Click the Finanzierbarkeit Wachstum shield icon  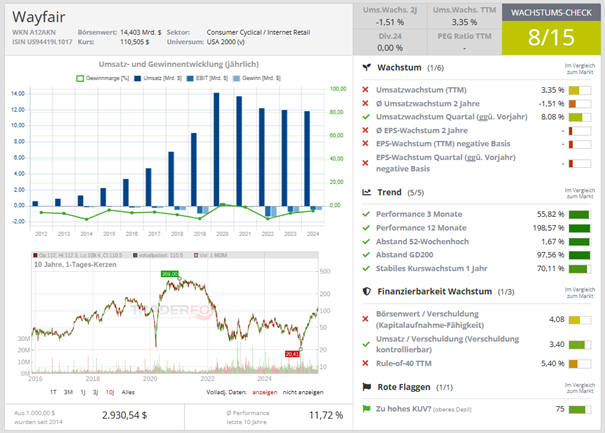(x=367, y=290)
